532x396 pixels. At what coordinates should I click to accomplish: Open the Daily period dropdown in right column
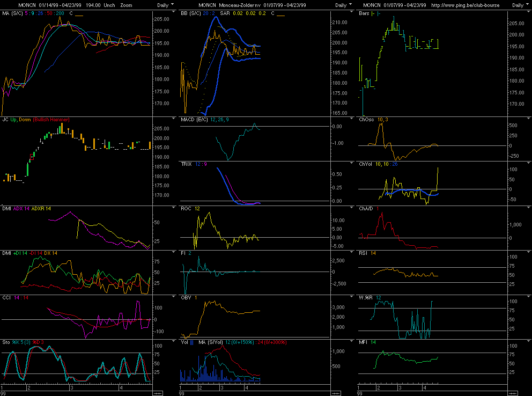coord(520,5)
